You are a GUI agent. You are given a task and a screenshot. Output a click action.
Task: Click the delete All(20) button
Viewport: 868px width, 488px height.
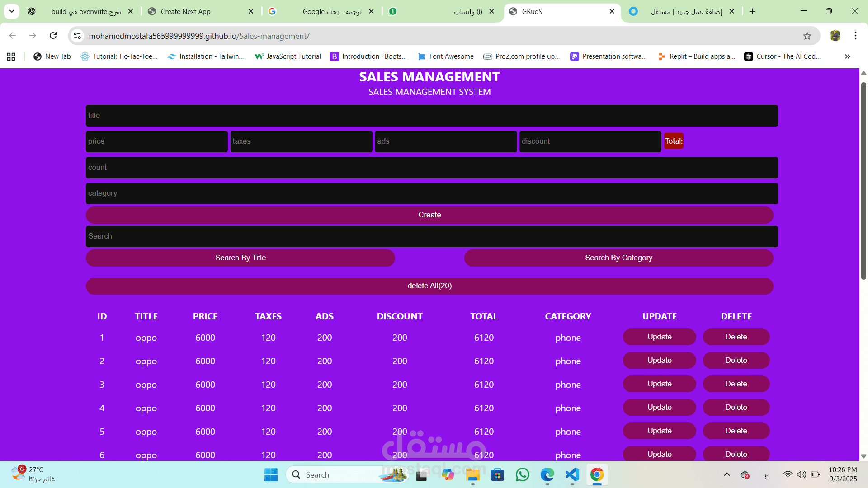point(429,286)
